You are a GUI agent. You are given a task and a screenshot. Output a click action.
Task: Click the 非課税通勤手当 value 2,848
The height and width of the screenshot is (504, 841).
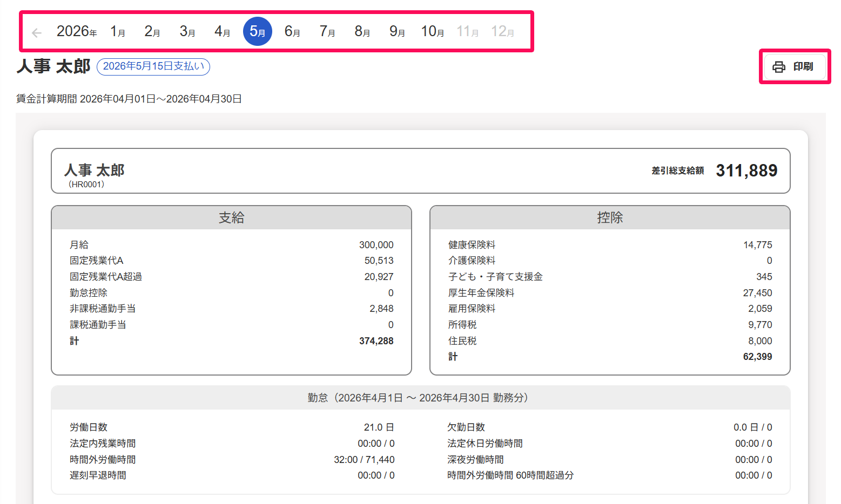click(381, 309)
